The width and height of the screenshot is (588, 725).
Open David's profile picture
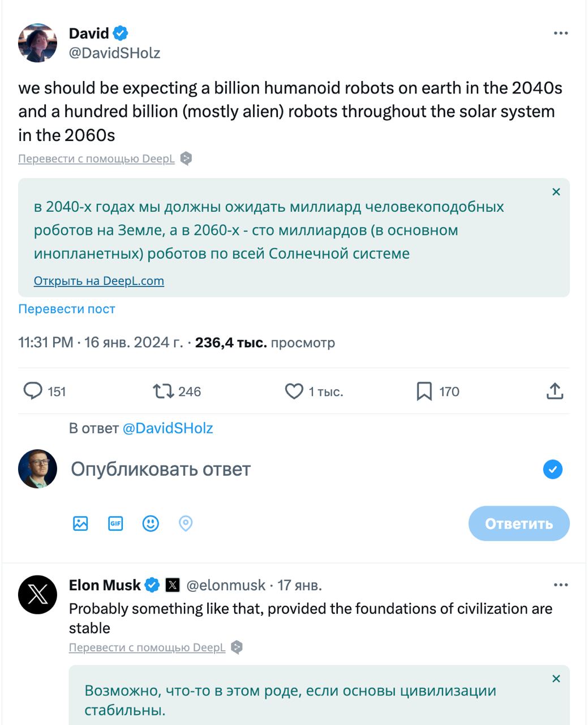[x=38, y=42]
